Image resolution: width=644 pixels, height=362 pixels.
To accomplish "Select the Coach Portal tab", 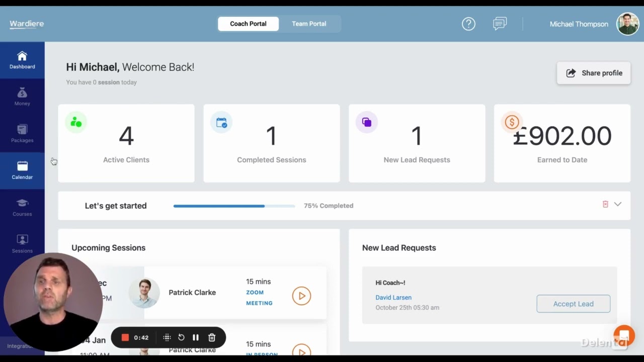I will click(248, 24).
